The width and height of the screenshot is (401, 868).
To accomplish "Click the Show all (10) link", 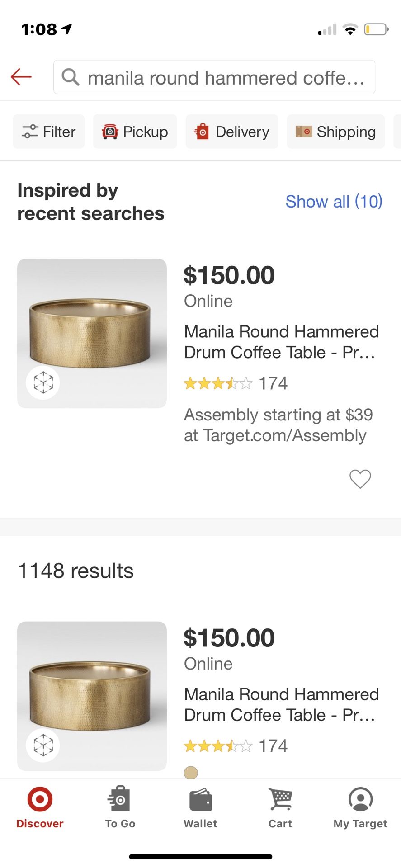I will pyautogui.click(x=334, y=201).
